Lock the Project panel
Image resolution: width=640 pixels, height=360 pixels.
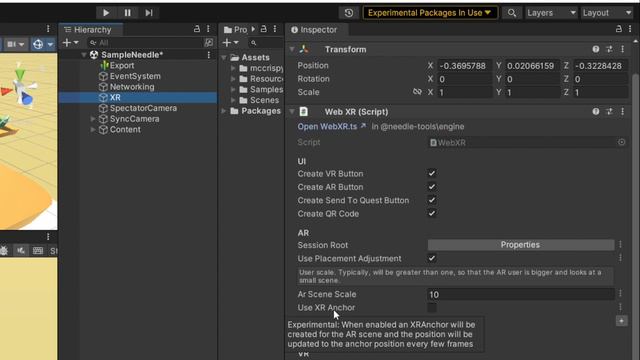click(x=264, y=29)
